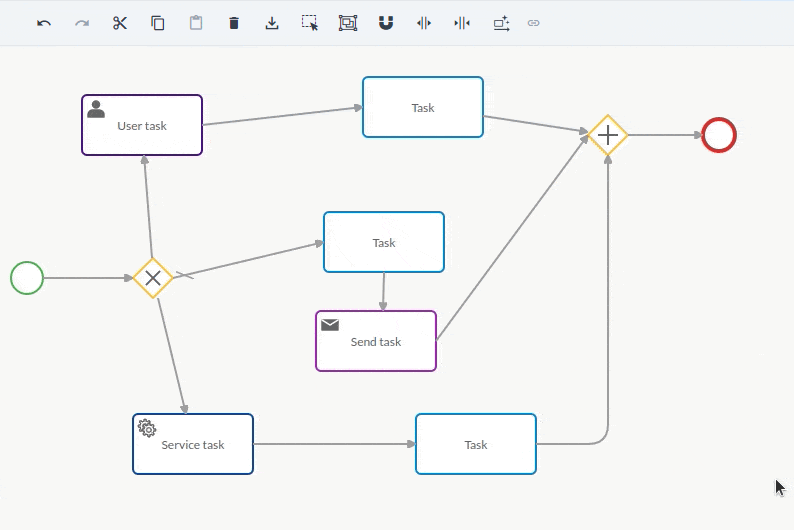Click the envelope icon on Send task
Screen dimensions: 794x530
coord(330,324)
